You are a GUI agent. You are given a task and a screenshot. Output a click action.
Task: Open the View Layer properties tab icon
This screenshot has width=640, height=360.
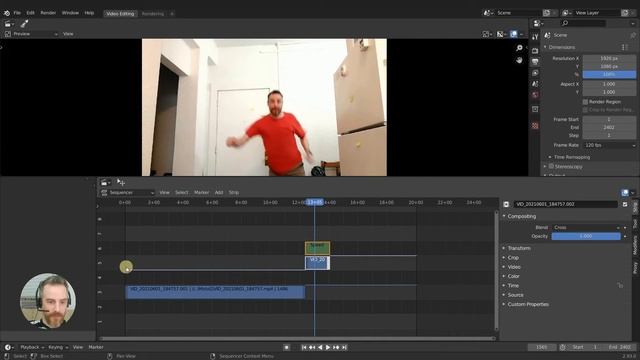(x=535, y=73)
